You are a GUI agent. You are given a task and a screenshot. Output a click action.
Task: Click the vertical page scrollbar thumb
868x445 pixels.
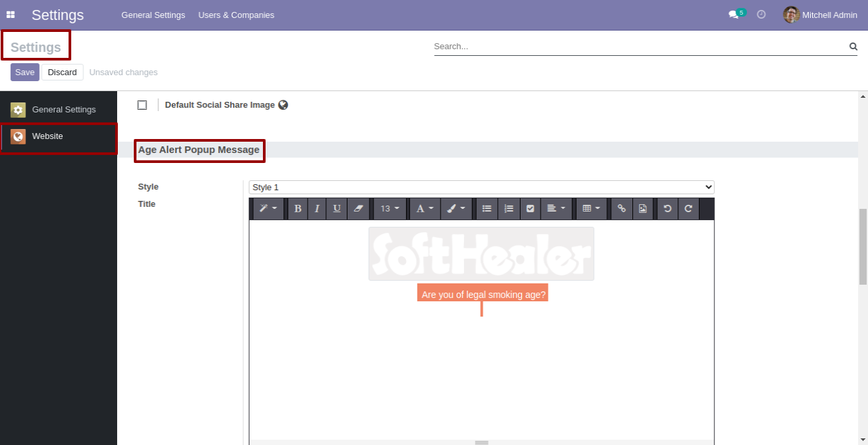tap(863, 247)
